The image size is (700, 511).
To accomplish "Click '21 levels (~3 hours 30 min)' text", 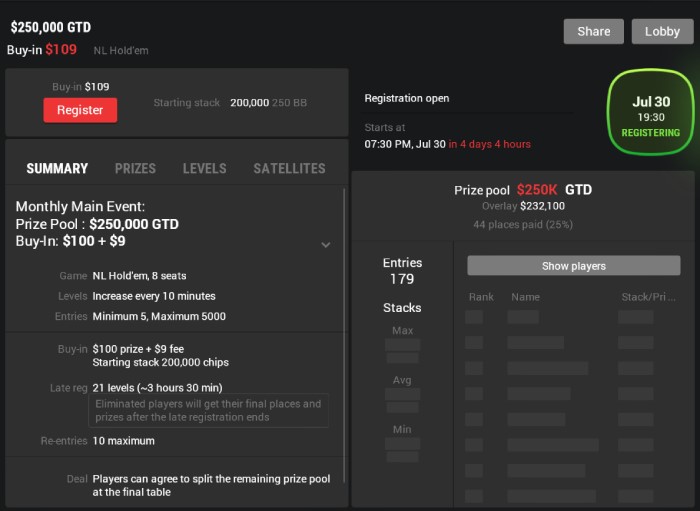I will [x=157, y=388].
